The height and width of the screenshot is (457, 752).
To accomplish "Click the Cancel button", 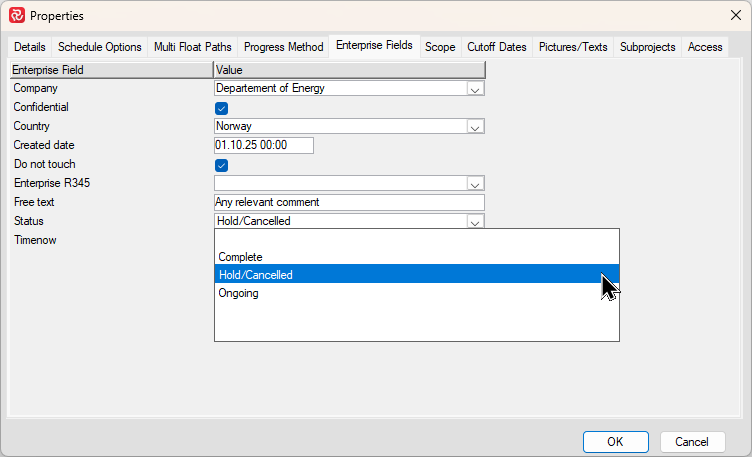I will click(691, 441).
